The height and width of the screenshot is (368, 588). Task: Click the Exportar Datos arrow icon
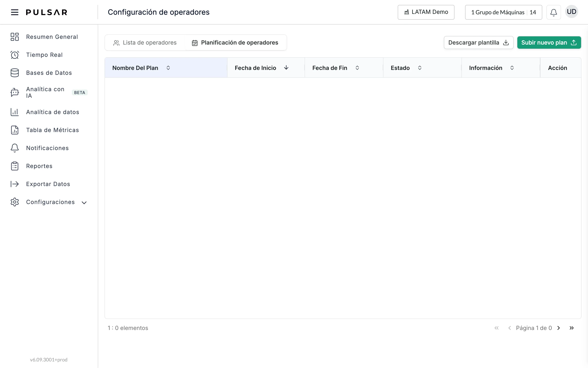point(14,184)
